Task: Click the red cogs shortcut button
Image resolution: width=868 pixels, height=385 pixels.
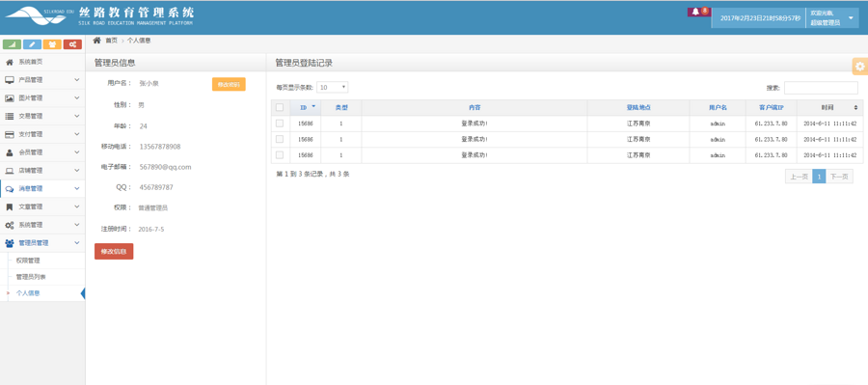Action: coord(72,44)
